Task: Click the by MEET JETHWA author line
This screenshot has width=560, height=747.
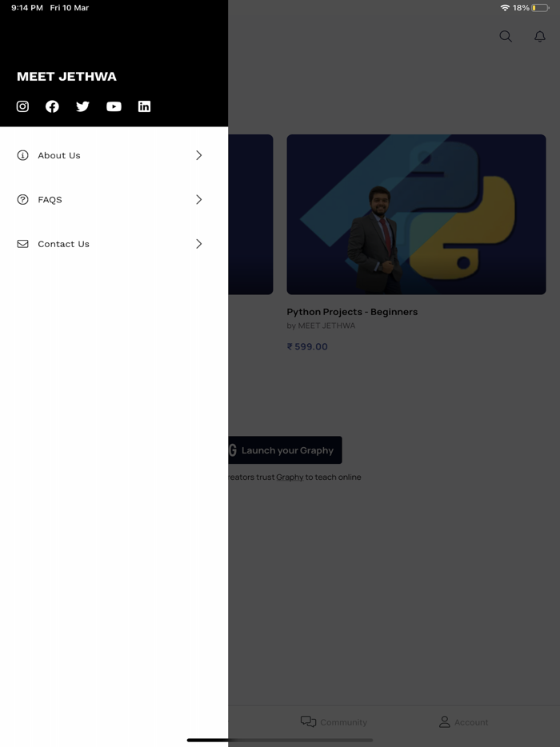Action: [321, 326]
